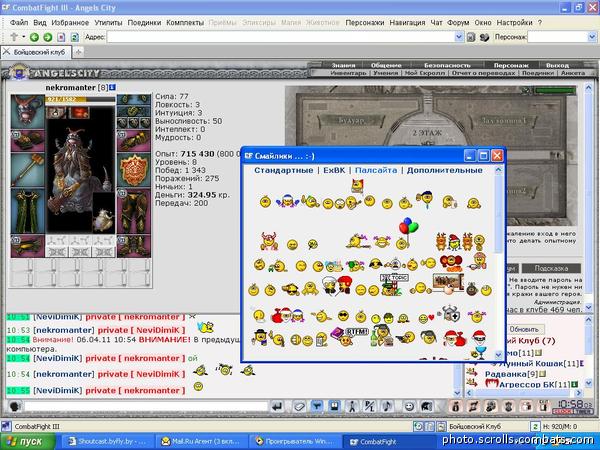
Task: Open the Комплекты menu
Action: [185, 23]
